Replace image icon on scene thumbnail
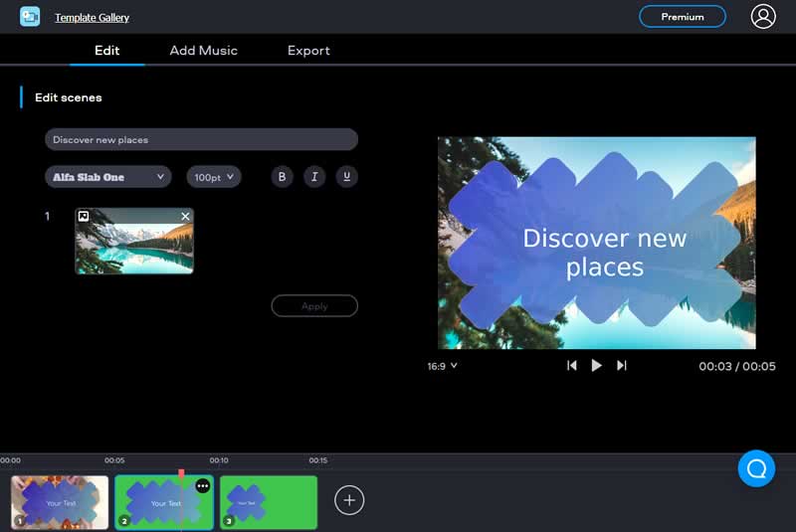The image size is (796, 532). tap(84, 217)
